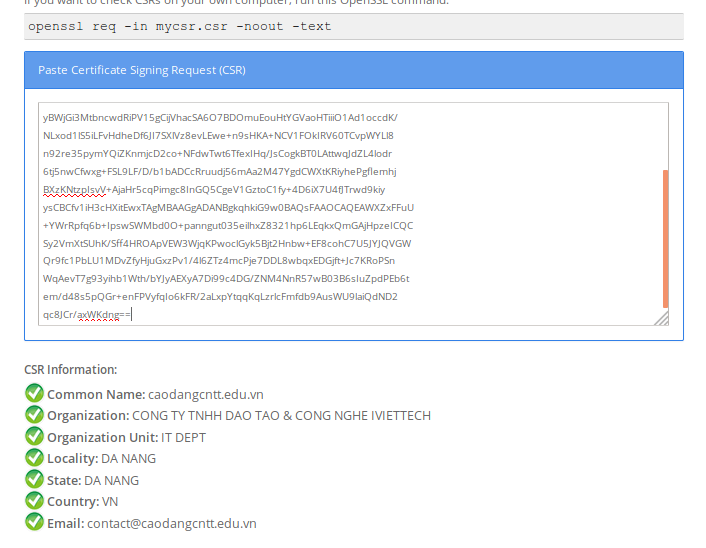
Task: Click the common name value caodangcntt.edu.vn
Action: 206,394
